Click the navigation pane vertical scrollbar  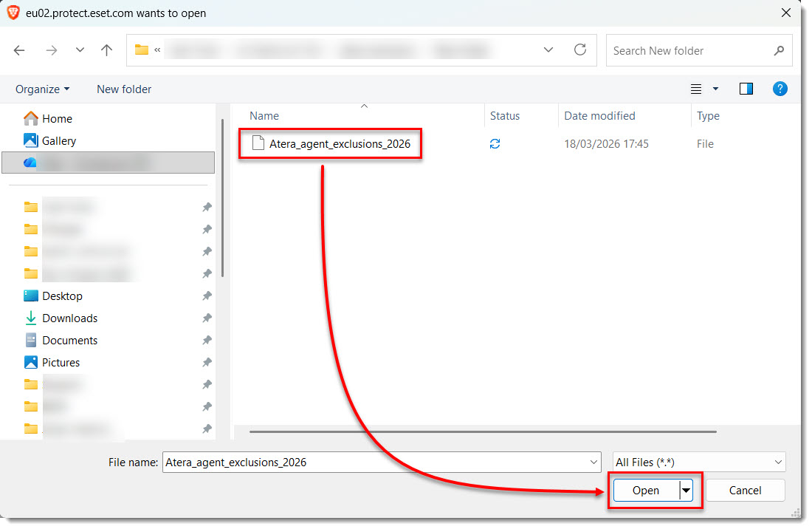tap(223, 198)
